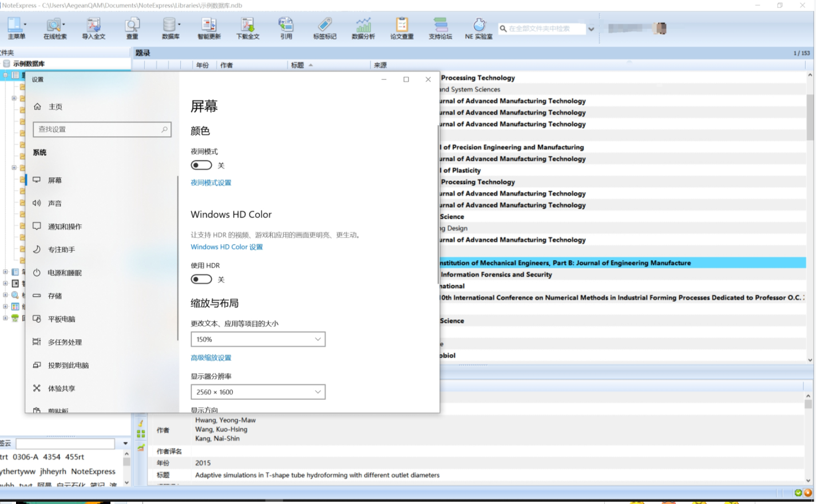Image resolution: width=816 pixels, height=504 pixels.
Task: Open the 150% scaling dropdown
Action: tap(258, 339)
